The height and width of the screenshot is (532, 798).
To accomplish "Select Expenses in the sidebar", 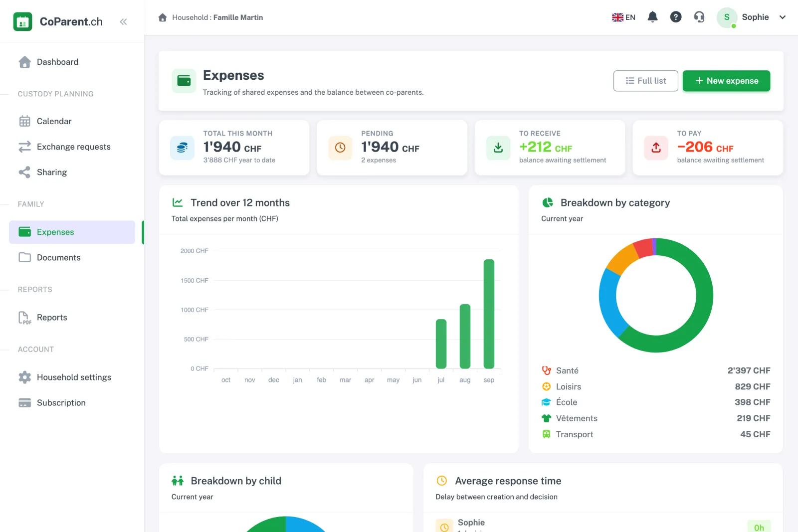I will click(72, 232).
